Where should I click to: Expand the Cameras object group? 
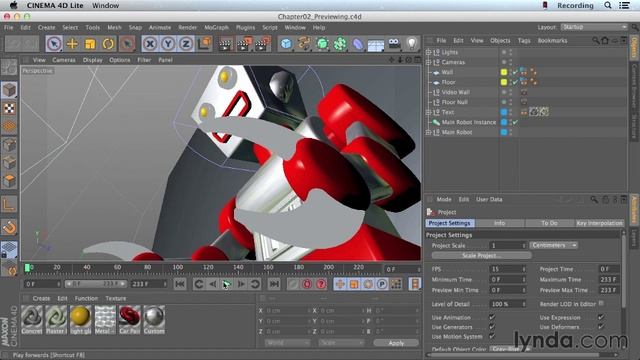428,62
